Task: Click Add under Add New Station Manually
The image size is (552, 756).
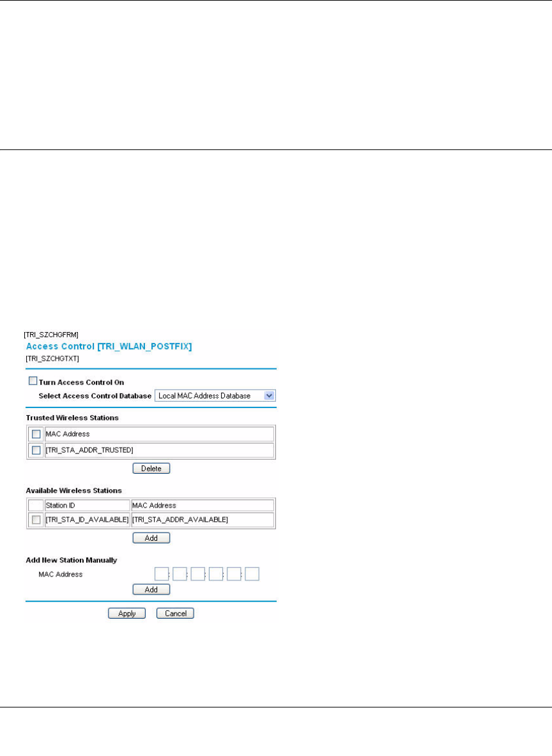Action: (x=151, y=589)
